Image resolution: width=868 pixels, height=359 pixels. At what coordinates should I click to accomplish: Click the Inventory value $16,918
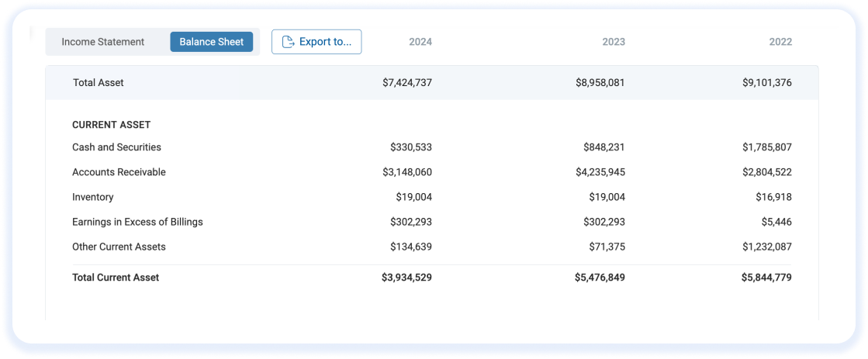[774, 197]
